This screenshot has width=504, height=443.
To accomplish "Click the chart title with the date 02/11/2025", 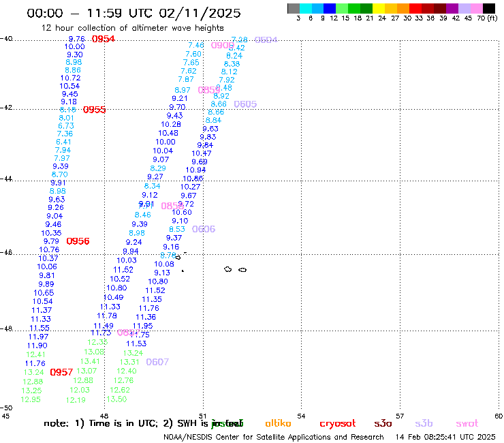I will pyautogui.click(x=133, y=13).
